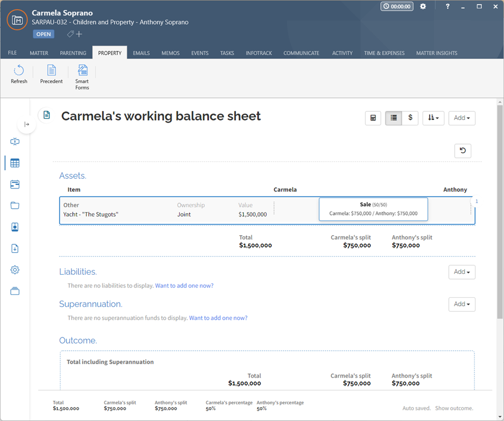The image size is (504, 421).
Task: Click the undo arrow button above Assets
Action: pyautogui.click(x=463, y=151)
